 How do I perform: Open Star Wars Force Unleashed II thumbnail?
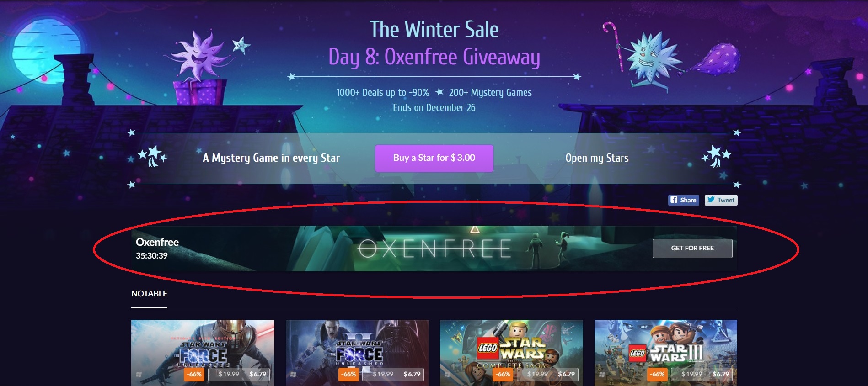357,353
